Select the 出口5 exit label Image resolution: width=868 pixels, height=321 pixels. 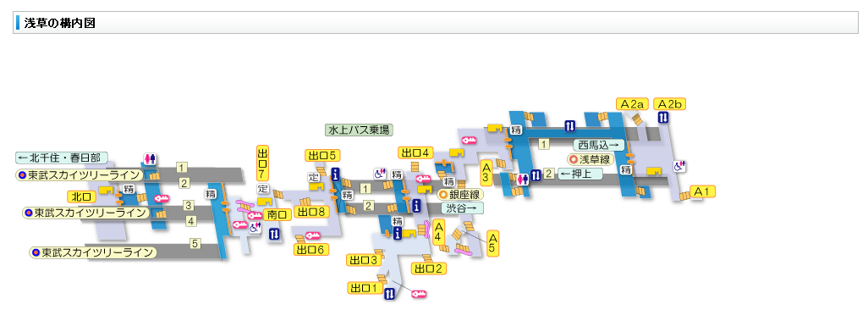(322, 155)
